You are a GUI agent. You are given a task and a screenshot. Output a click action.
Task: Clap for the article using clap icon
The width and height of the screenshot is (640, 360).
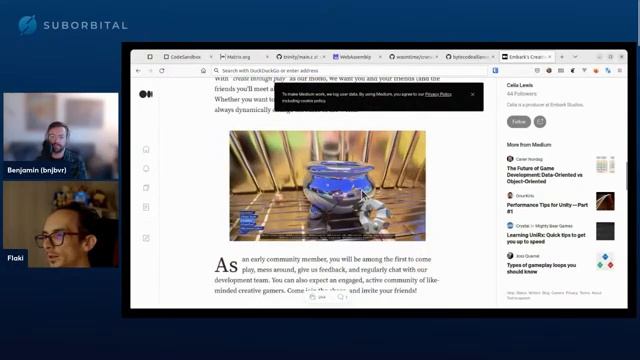pos(313,297)
